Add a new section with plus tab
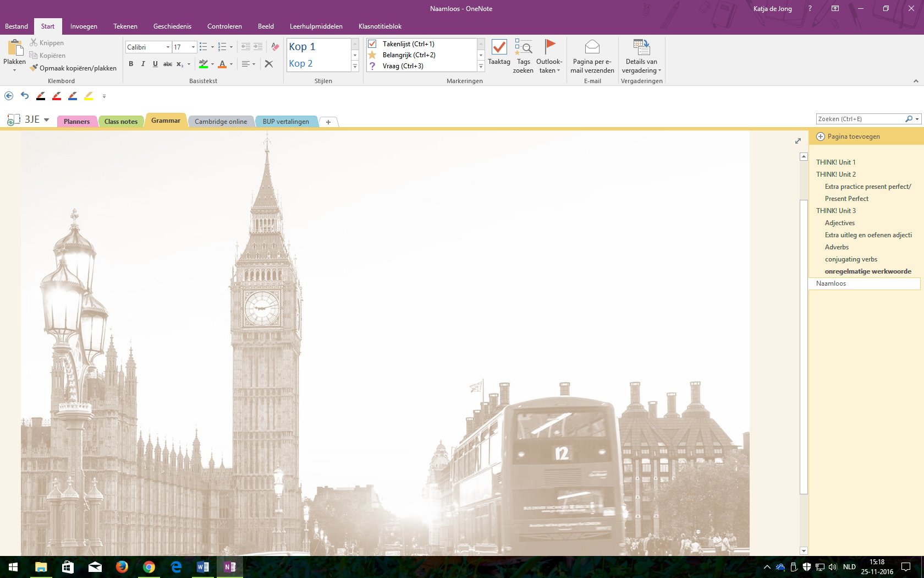The image size is (924, 578). pyautogui.click(x=328, y=122)
